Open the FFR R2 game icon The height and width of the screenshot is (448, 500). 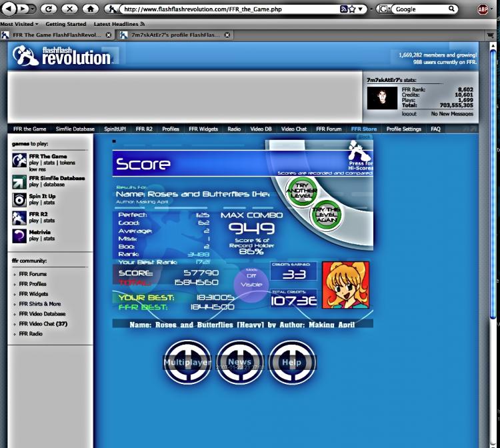click(19, 217)
